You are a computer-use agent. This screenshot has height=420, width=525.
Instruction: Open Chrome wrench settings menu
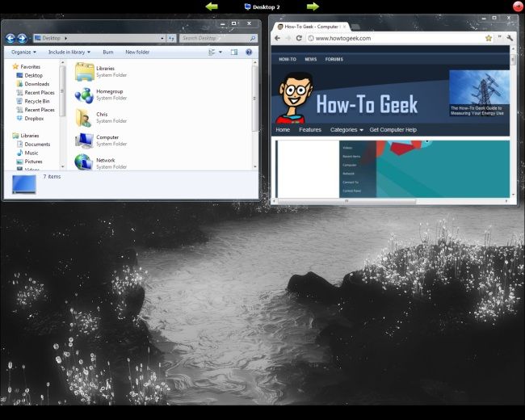(x=510, y=38)
